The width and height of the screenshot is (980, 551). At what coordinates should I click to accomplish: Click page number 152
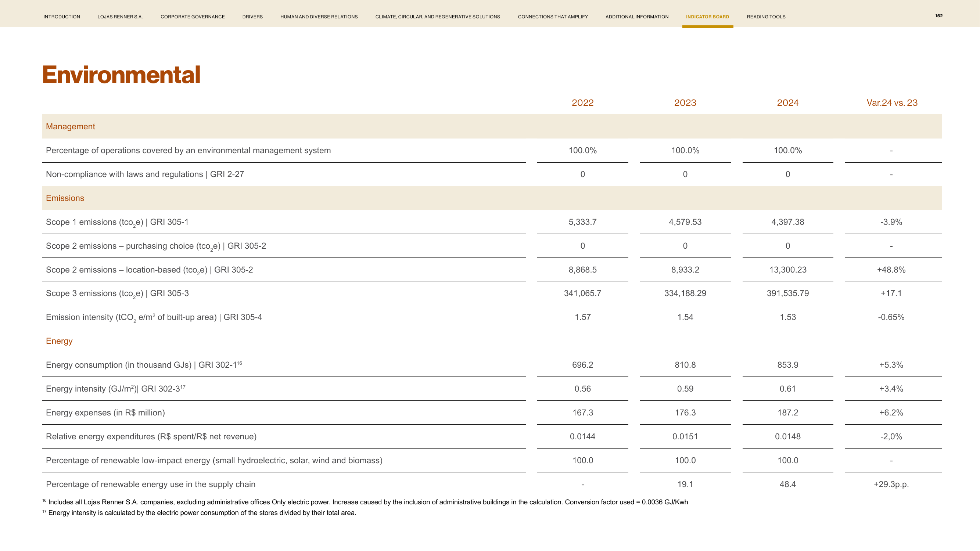coord(939,15)
